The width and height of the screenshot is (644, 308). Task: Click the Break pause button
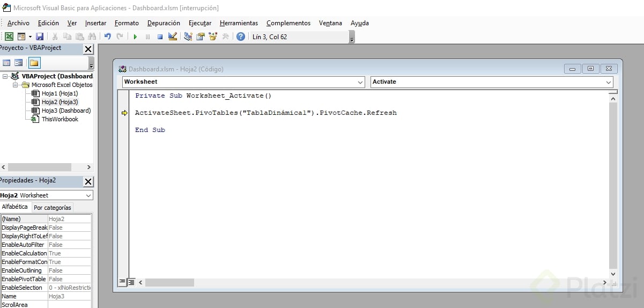coord(147,36)
